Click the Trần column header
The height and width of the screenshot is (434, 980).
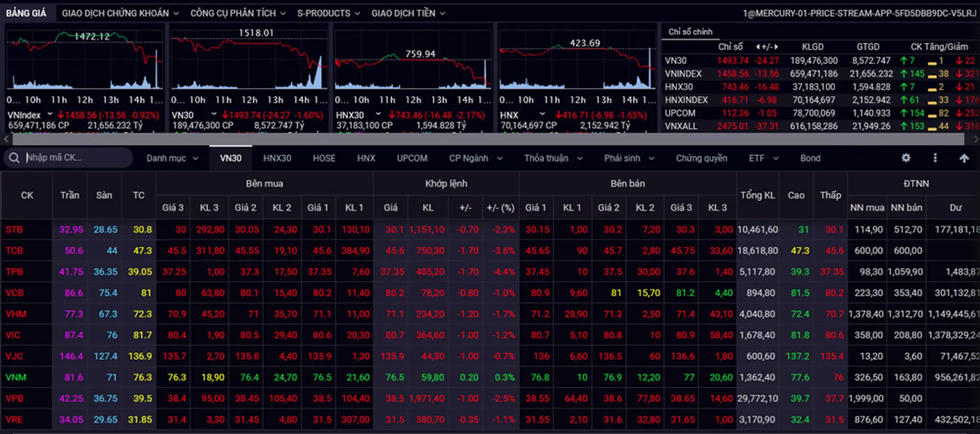click(70, 195)
